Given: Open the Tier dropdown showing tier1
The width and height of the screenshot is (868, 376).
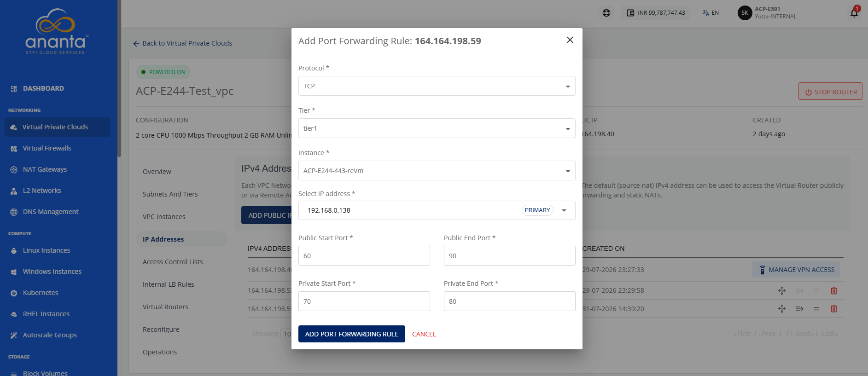Looking at the screenshot, I should click(x=437, y=128).
